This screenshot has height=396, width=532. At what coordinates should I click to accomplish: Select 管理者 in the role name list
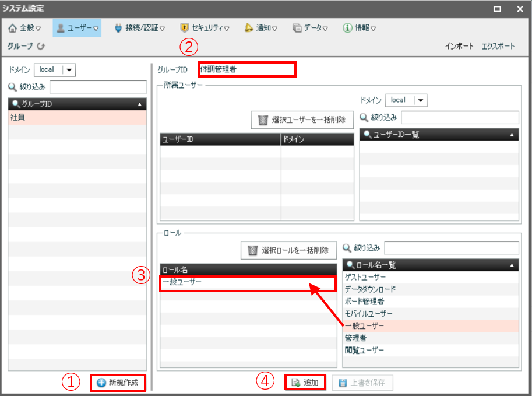coord(355,338)
